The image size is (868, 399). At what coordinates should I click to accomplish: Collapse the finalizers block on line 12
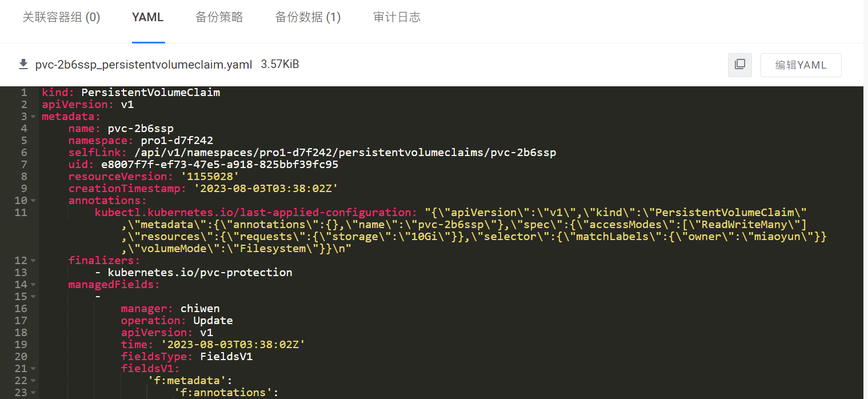[x=33, y=261]
